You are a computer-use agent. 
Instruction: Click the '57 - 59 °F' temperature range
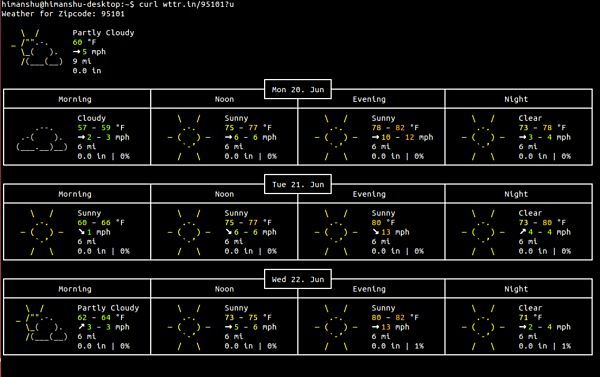click(x=101, y=127)
